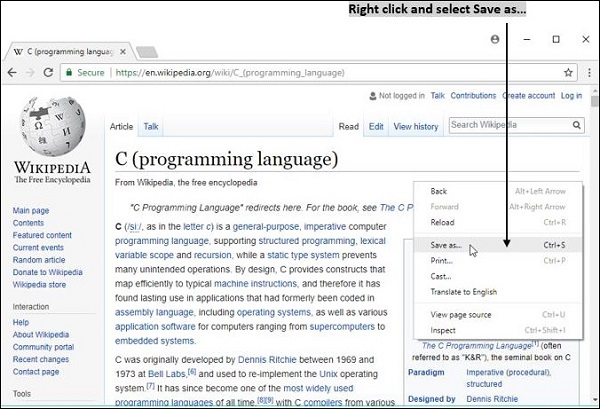This screenshot has height=409, width=600.
Task: Choose Cast... from the context menu
Action: click(x=498, y=276)
